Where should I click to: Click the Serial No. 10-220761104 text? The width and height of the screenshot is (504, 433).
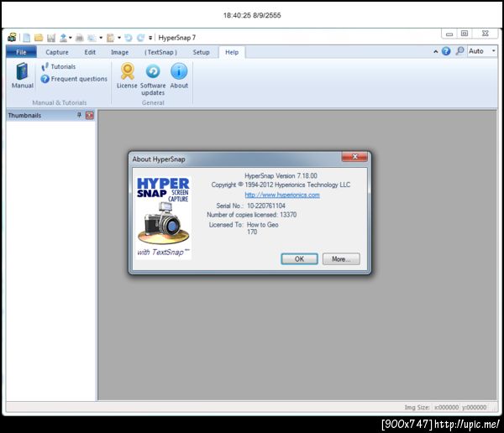tap(250, 206)
